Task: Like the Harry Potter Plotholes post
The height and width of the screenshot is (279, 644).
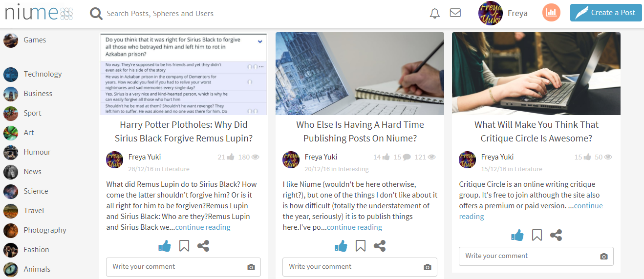Action: 165,246
